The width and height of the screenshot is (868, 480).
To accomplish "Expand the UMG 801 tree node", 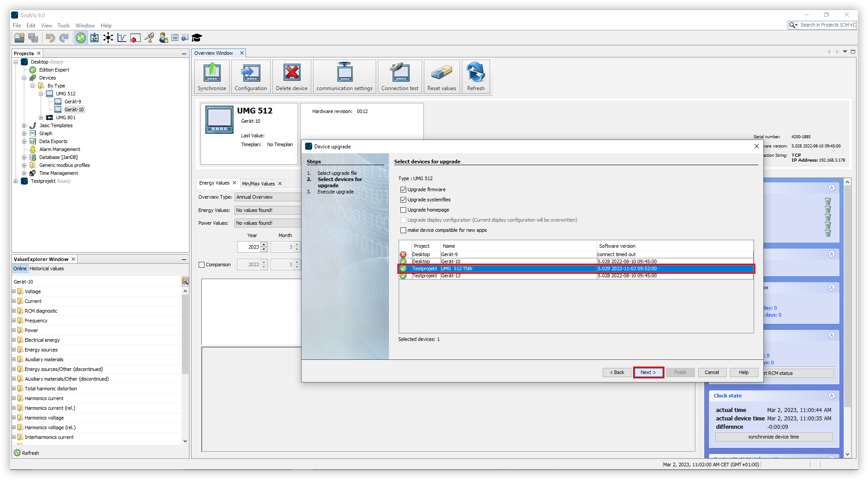I will (x=41, y=117).
